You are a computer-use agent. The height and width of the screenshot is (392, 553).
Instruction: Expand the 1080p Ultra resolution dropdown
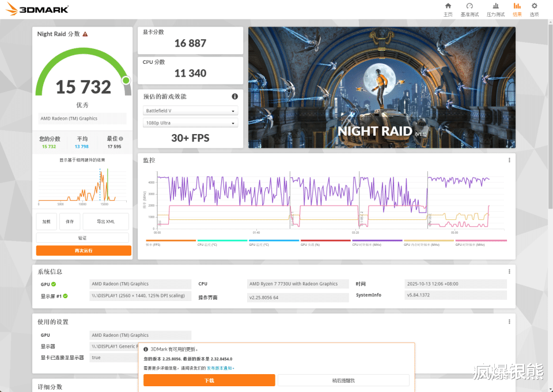[x=191, y=123]
